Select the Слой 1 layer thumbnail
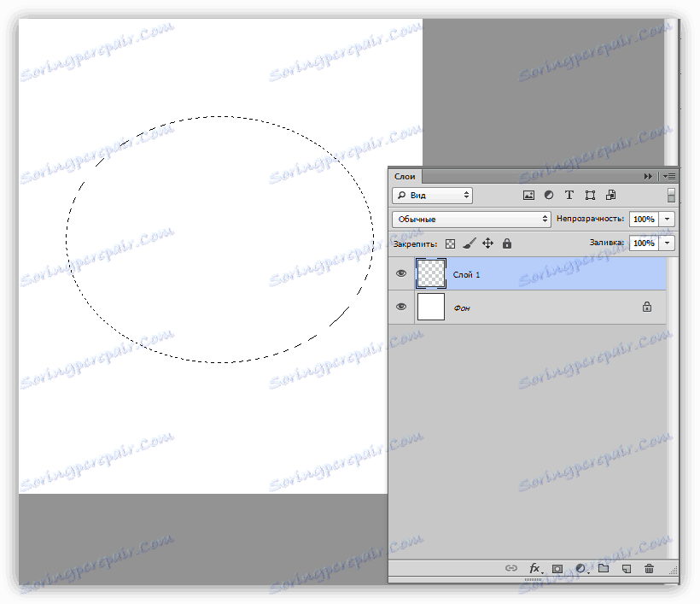The image size is (700, 604). point(431,273)
